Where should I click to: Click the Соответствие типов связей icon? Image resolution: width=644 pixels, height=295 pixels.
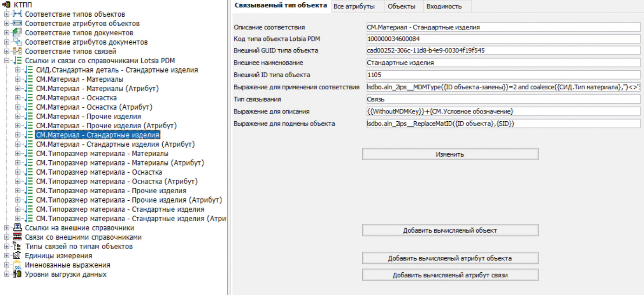pyautogui.click(x=17, y=51)
